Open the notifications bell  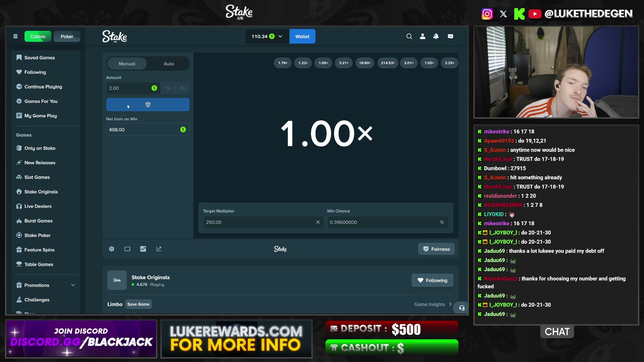(x=436, y=37)
